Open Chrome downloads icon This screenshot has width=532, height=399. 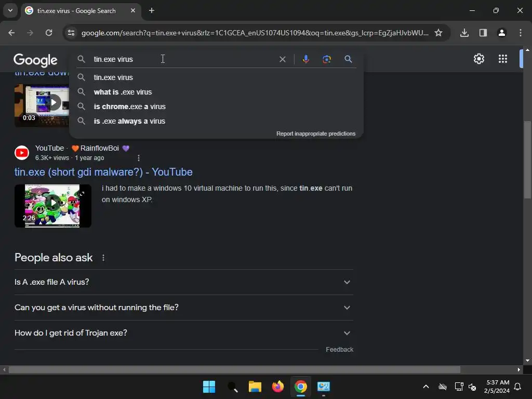(464, 33)
